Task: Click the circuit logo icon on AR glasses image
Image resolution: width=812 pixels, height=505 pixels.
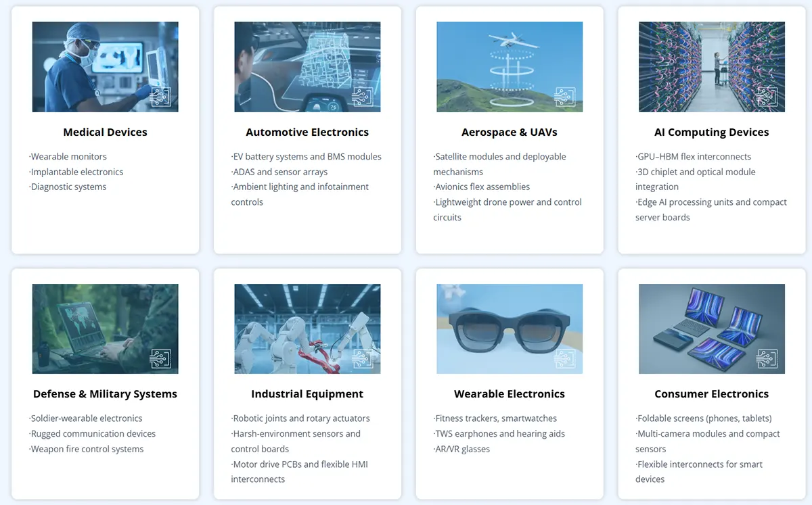Action: (565, 359)
